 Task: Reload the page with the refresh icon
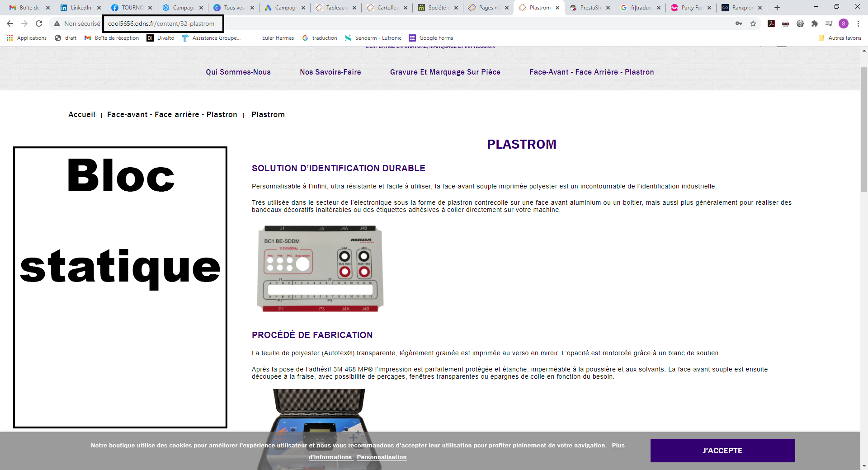pyautogui.click(x=39, y=23)
